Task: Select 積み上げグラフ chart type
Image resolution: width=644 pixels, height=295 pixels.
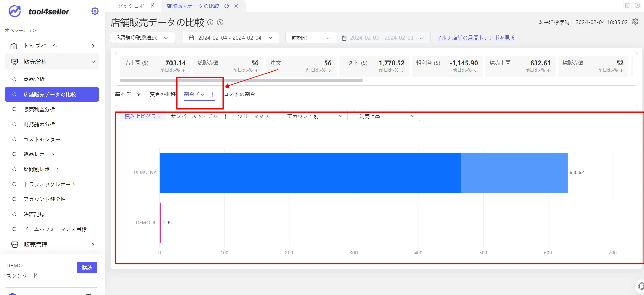Action: point(143,116)
